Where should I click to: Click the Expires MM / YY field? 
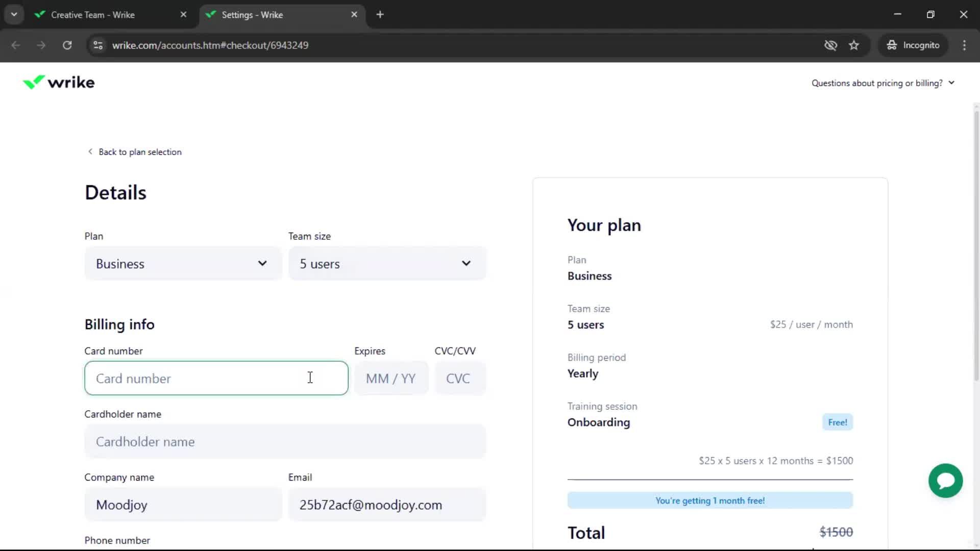tap(391, 378)
